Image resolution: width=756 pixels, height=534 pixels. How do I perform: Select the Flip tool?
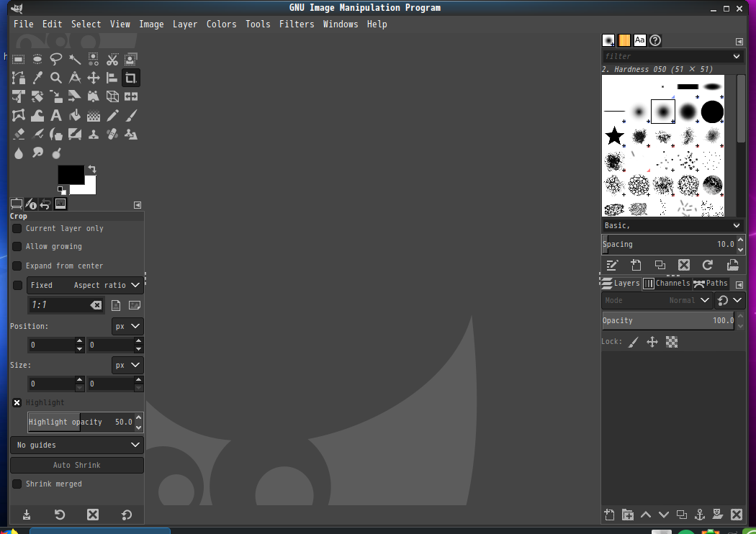131,97
